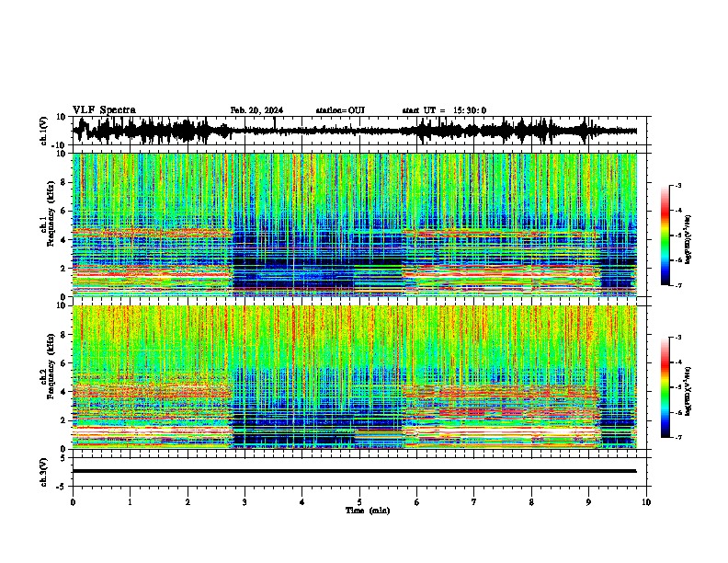The image size is (728, 563).
Task: Click the "Time (min)" axis label
Action: pyautogui.click(x=368, y=511)
